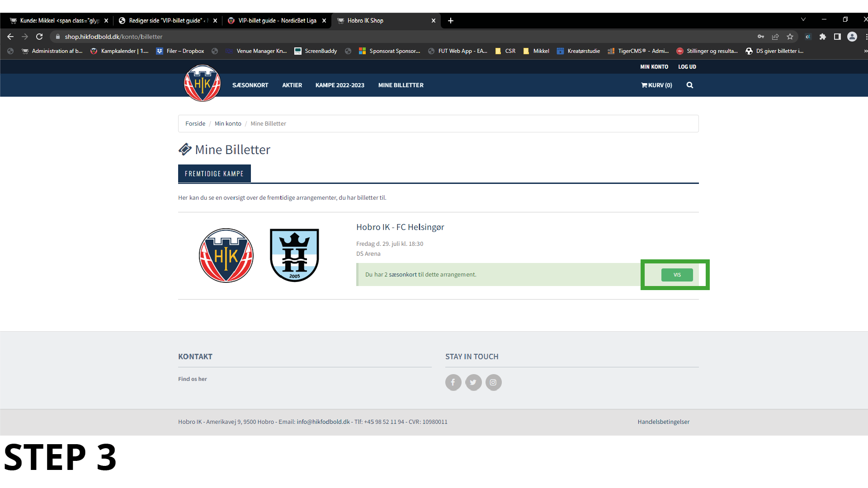Select the FREMTIDIGE KAMPE tab
Screen dimensions: 868x488
click(214, 174)
